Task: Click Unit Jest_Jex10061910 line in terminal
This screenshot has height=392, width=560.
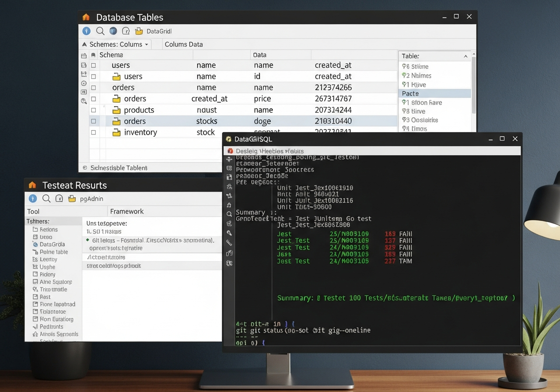Action: (315, 188)
